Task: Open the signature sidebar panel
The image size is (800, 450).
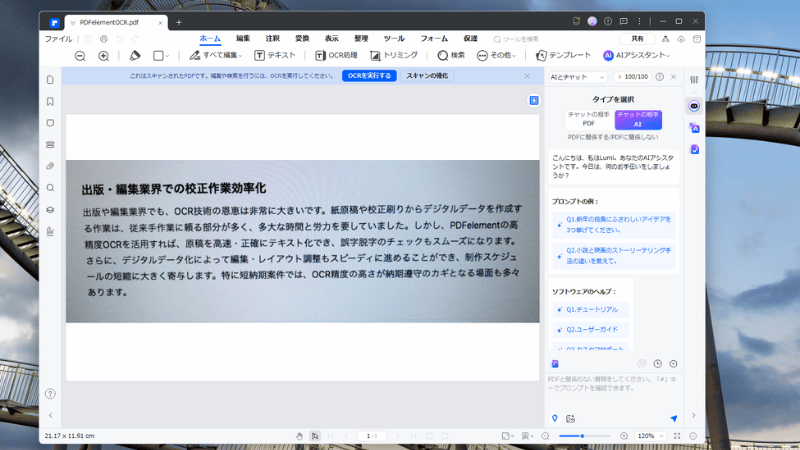Action: point(50,231)
